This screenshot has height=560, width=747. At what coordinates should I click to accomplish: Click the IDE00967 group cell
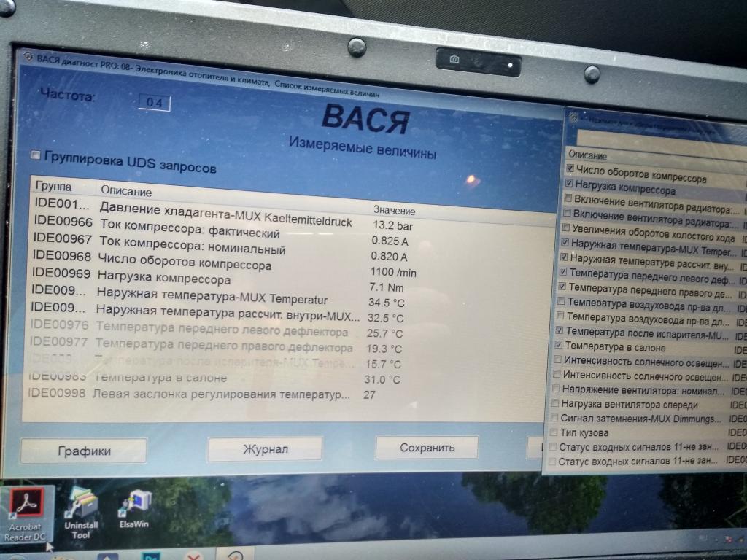62,238
